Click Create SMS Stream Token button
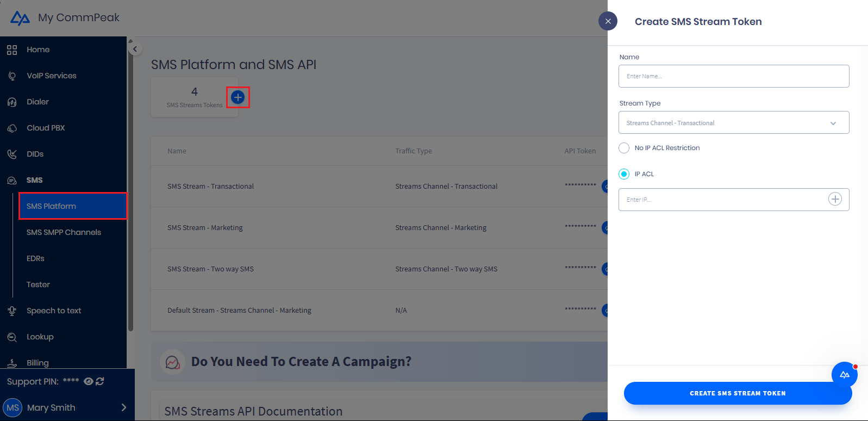868x421 pixels. pyautogui.click(x=738, y=393)
